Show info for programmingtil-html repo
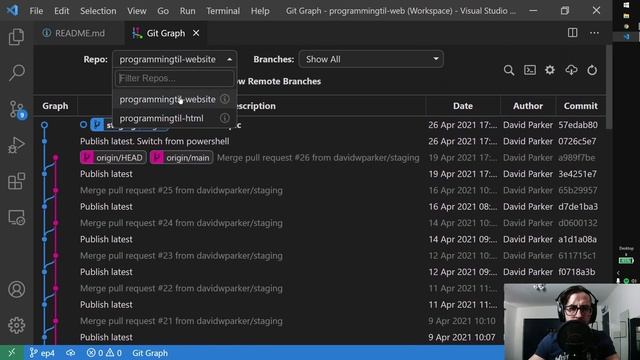 coord(224,118)
